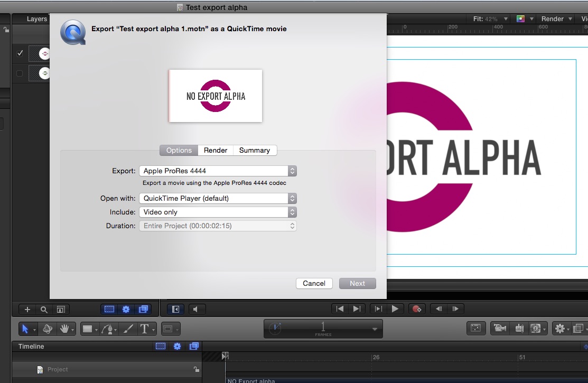Image resolution: width=588 pixels, height=383 pixels.
Task: Click the Next button
Action: coord(357,283)
